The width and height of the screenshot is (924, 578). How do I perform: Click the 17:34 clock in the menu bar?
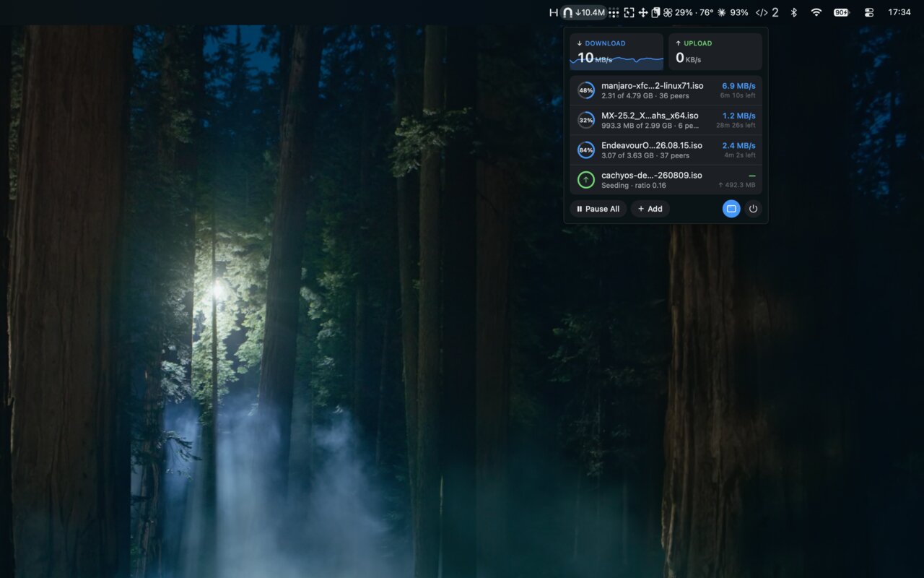[x=899, y=12]
